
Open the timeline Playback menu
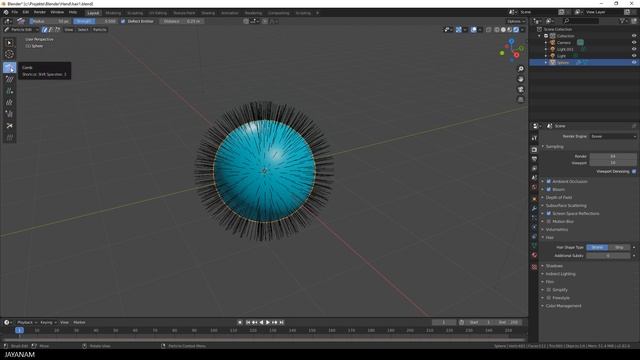[26, 322]
